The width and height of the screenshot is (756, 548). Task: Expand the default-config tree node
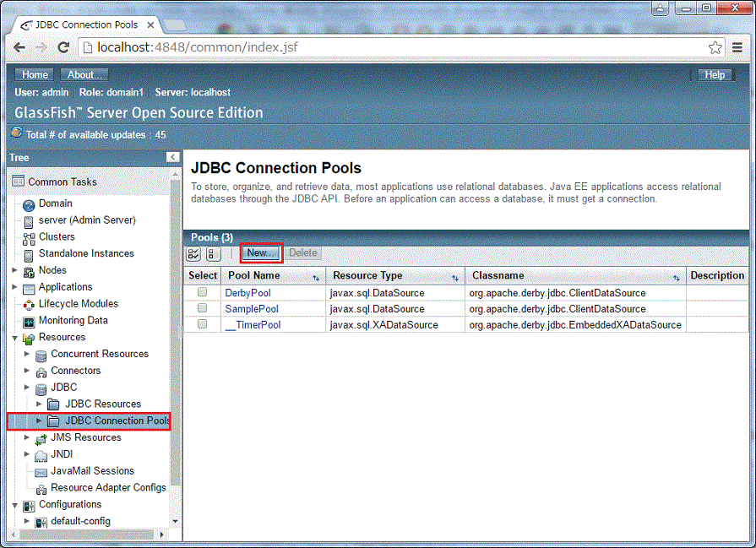click(27, 521)
